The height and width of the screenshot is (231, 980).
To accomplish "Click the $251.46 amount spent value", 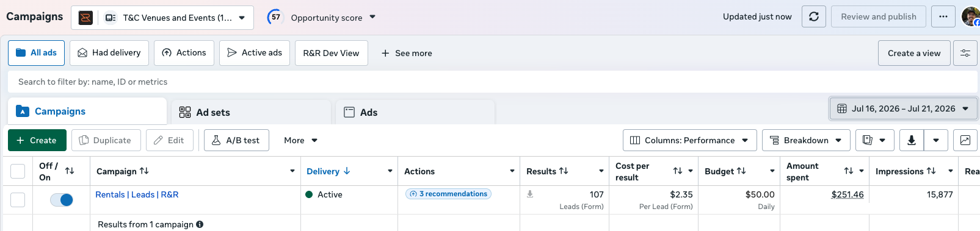I will [848, 194].
